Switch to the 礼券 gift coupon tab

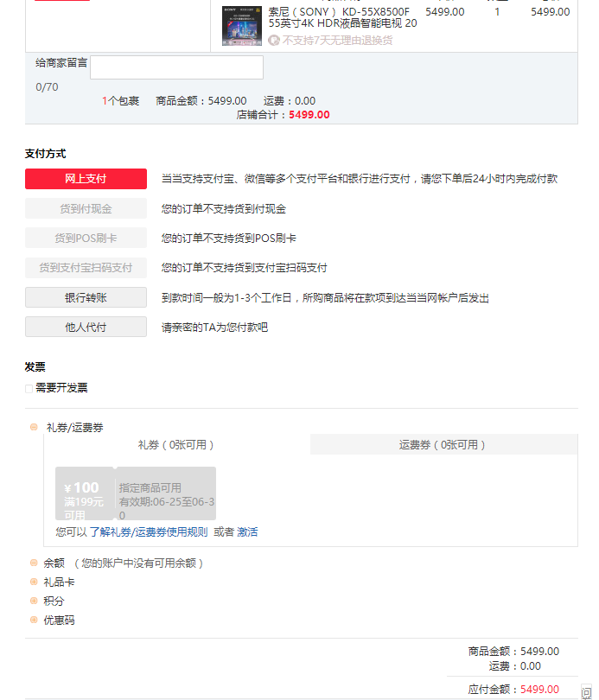176,443
